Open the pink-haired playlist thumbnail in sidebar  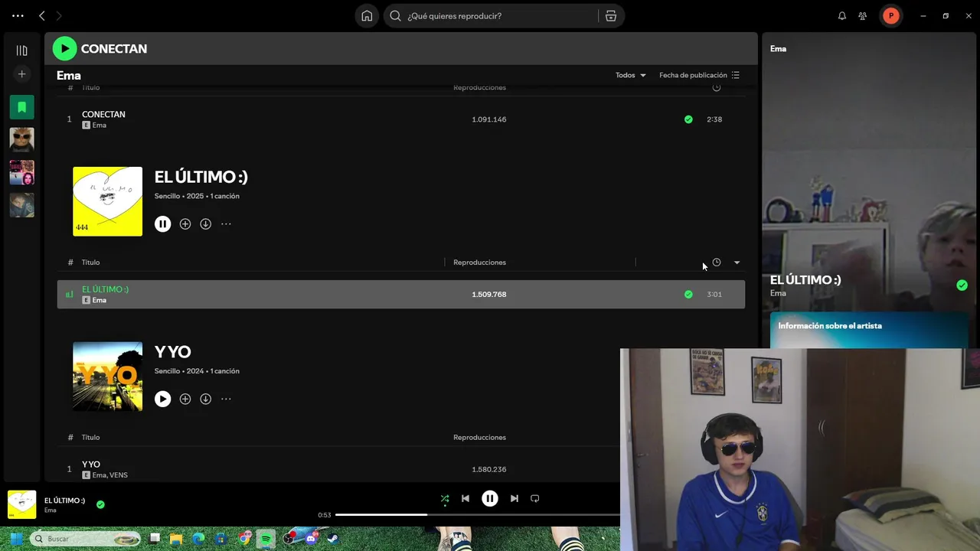pos(21,172)
